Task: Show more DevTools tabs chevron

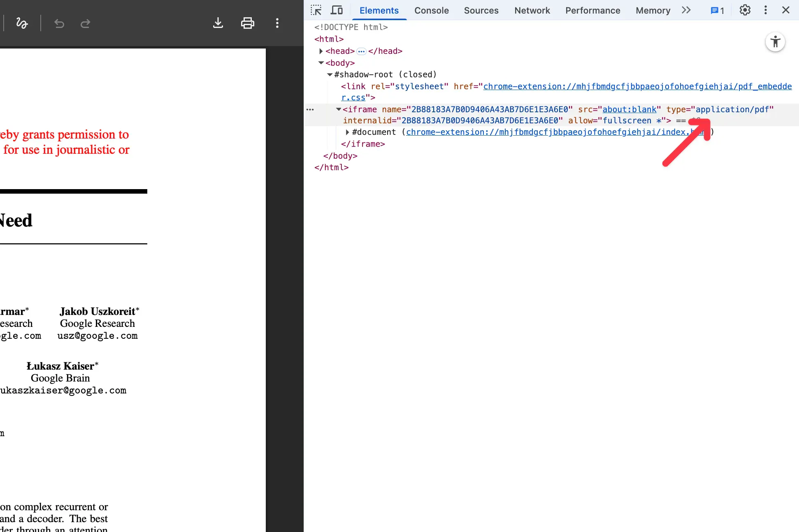Action: click(686, 10)
